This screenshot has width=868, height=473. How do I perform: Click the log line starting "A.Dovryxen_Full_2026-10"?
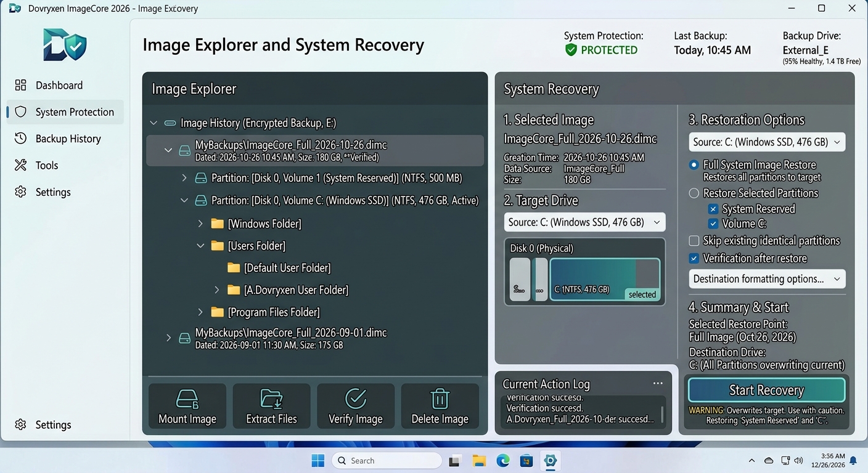pyautogui.click(x=581, y=419)
